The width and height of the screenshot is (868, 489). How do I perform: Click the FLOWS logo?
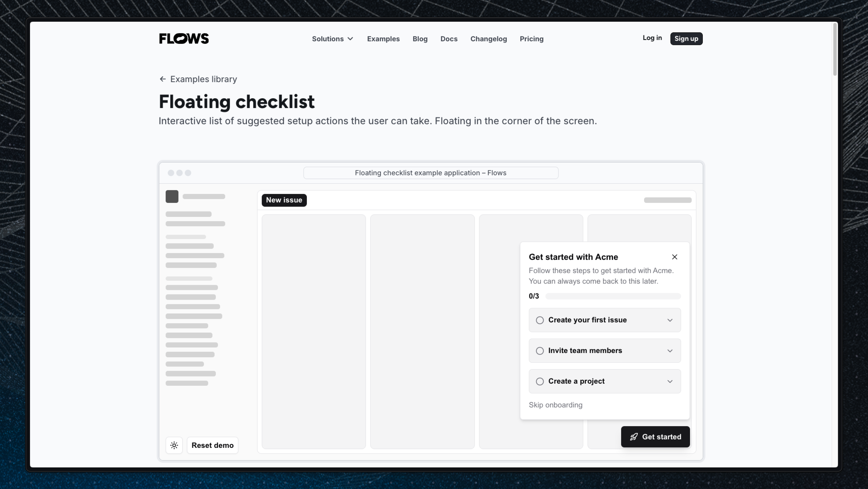coord(184,38)
